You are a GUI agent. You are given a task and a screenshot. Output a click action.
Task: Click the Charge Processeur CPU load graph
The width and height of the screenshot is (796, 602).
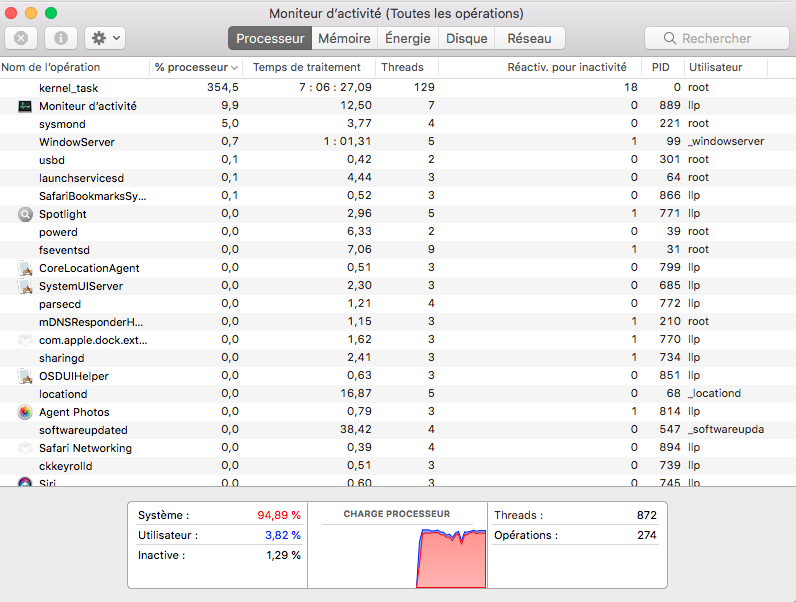tap(397, 557)
